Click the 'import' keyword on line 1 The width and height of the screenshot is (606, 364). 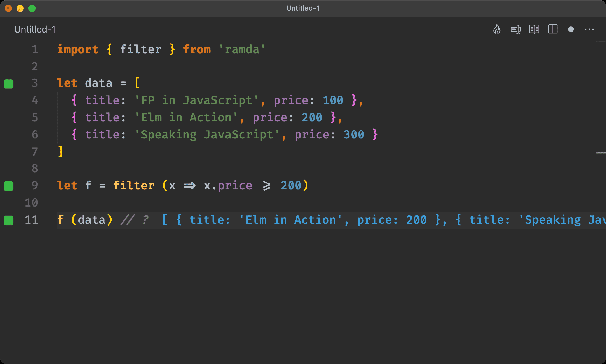click(78, 49)
